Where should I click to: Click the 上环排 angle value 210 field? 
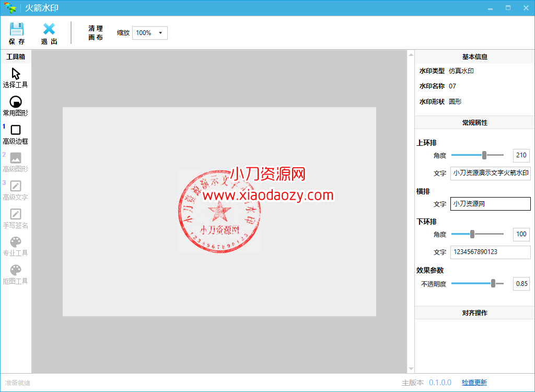coord(521,155)
